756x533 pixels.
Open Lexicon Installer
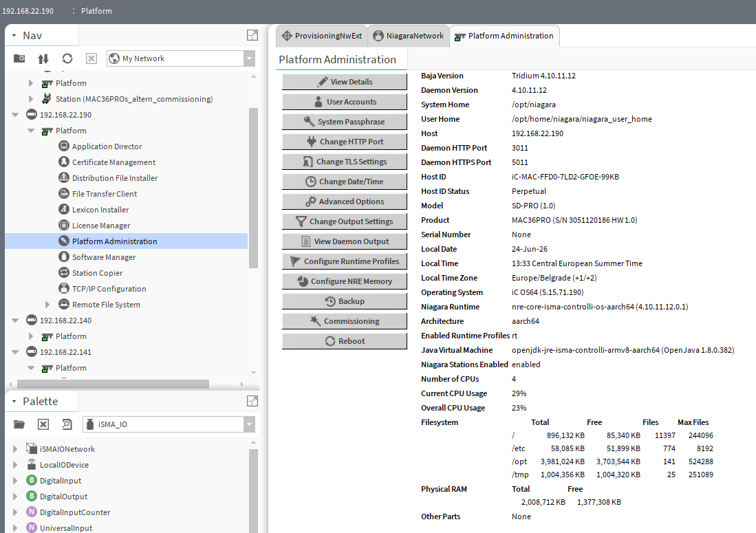(100, 210)
